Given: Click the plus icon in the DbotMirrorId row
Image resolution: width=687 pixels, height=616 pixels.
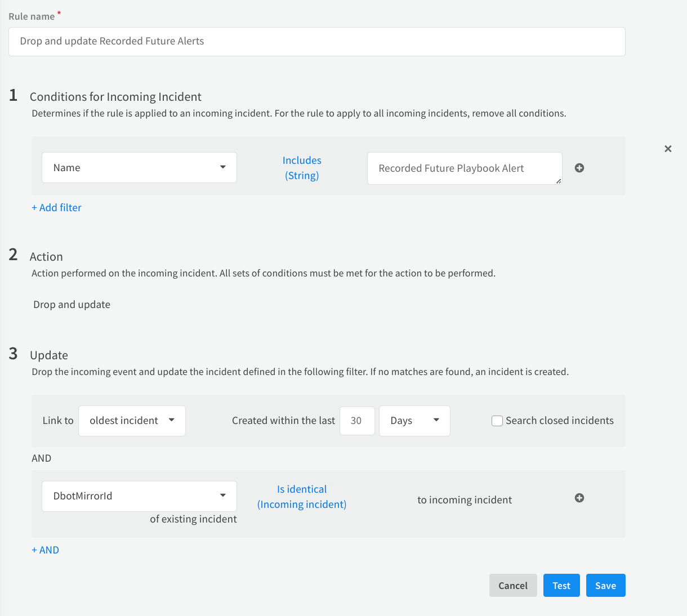Looking at the screenshot, I should coord(579,498).
